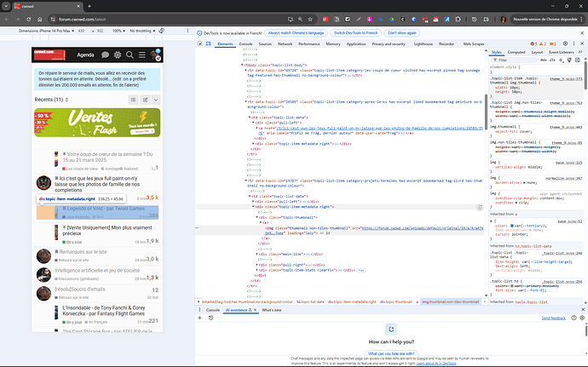Viewport: 588px width, 367px height.
Task: Toggle the device toolbar icon in DevTools
Action: click(209, 44)
